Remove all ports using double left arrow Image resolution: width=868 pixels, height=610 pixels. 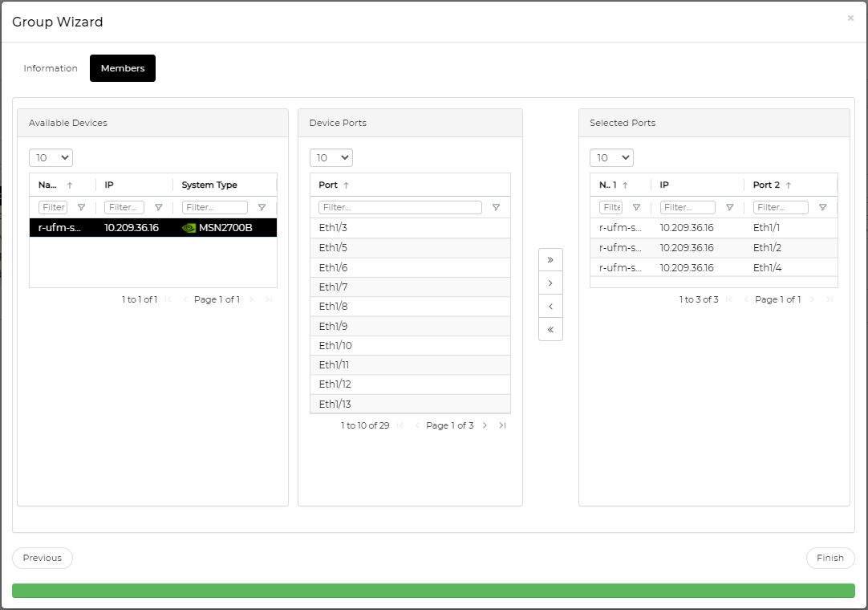(550, 330)
